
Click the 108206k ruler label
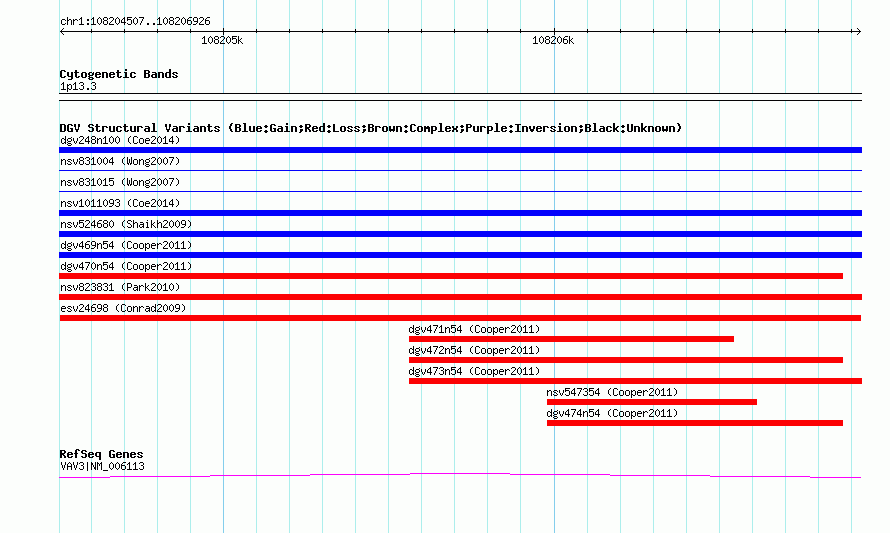(x=553, y=40)
